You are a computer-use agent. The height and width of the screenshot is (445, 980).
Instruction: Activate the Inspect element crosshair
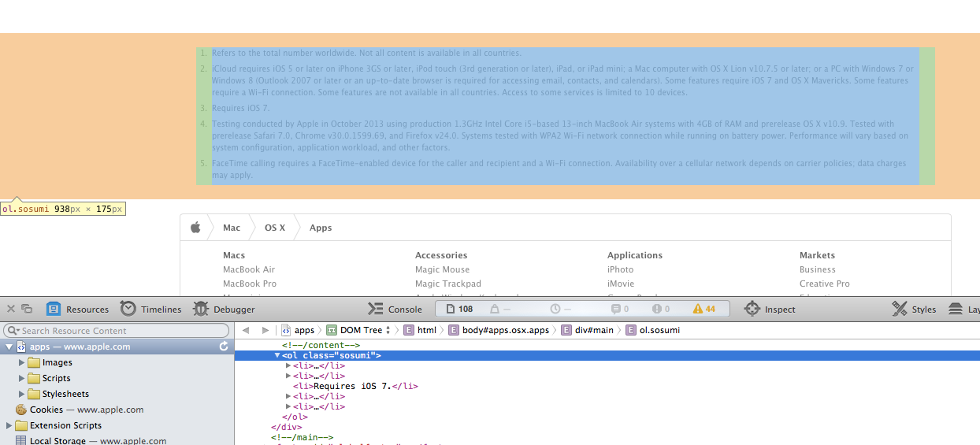(770, 310)
